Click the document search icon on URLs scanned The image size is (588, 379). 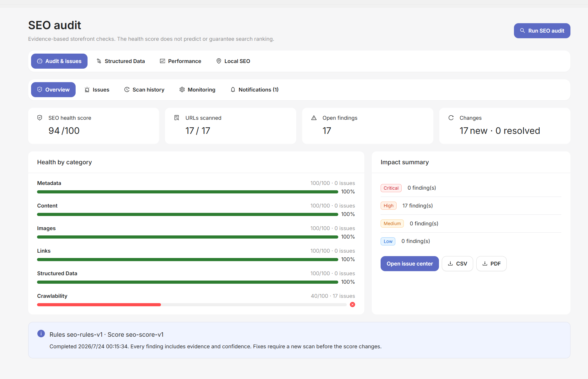tap(177, 118)
